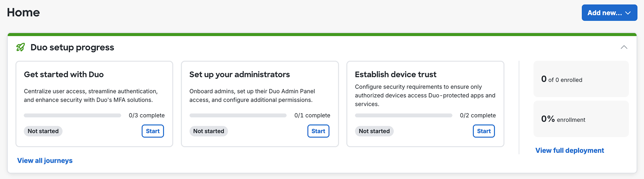
Task: Click the 0/2 complete progress bar
Action: pos(404,116)
